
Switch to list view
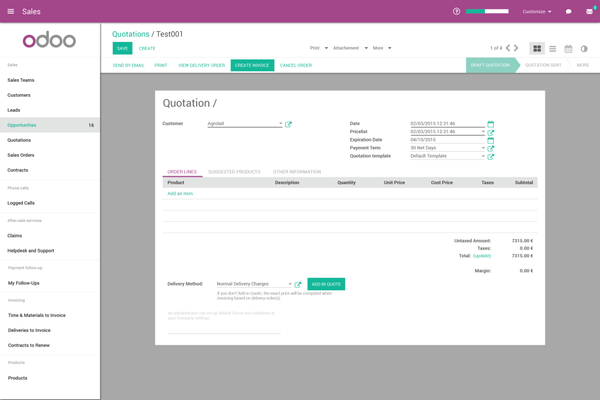tap(553, 48)
